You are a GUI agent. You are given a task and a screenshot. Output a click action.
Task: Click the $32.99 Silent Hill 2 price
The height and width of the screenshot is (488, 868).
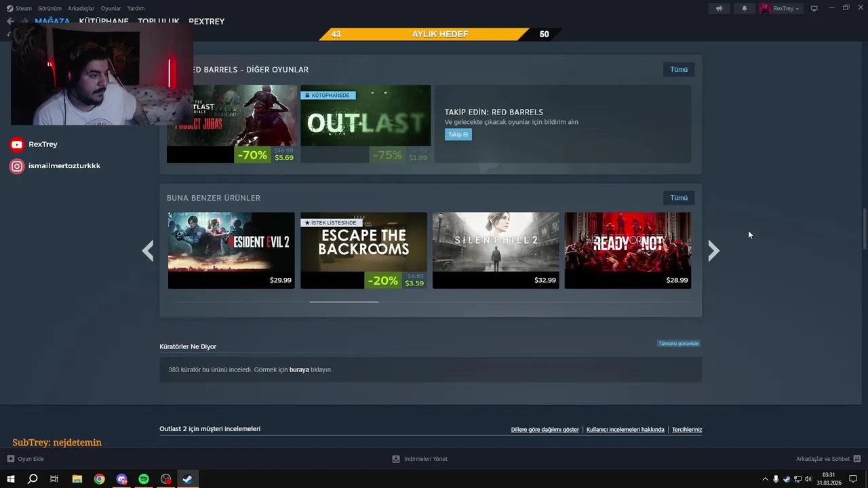[x=545, y=280]
